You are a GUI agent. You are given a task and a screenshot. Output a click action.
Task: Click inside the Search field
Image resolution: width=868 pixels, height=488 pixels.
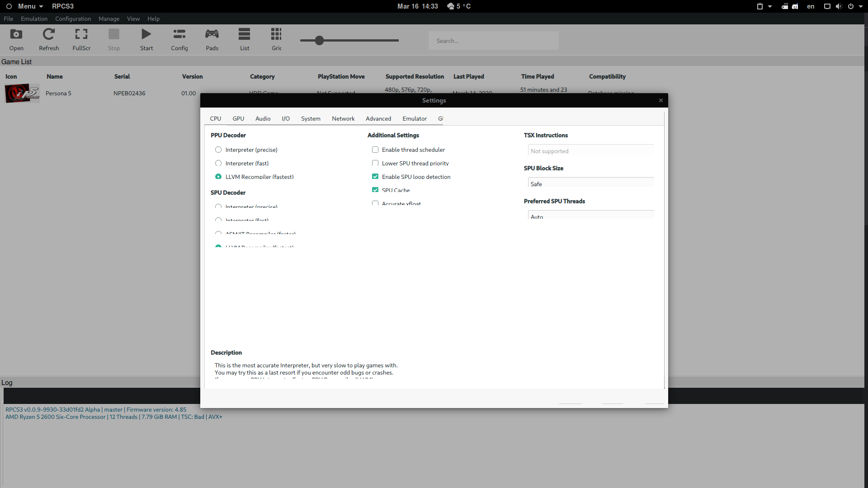[493, 41]
